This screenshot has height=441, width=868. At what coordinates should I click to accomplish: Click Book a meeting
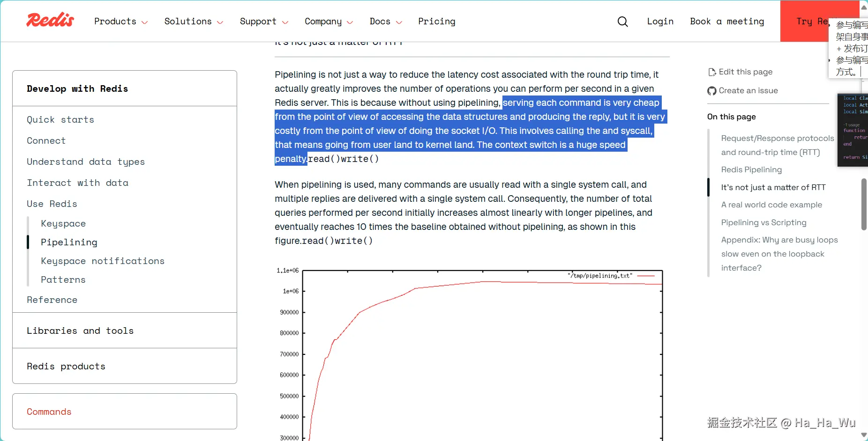(727, 22)
